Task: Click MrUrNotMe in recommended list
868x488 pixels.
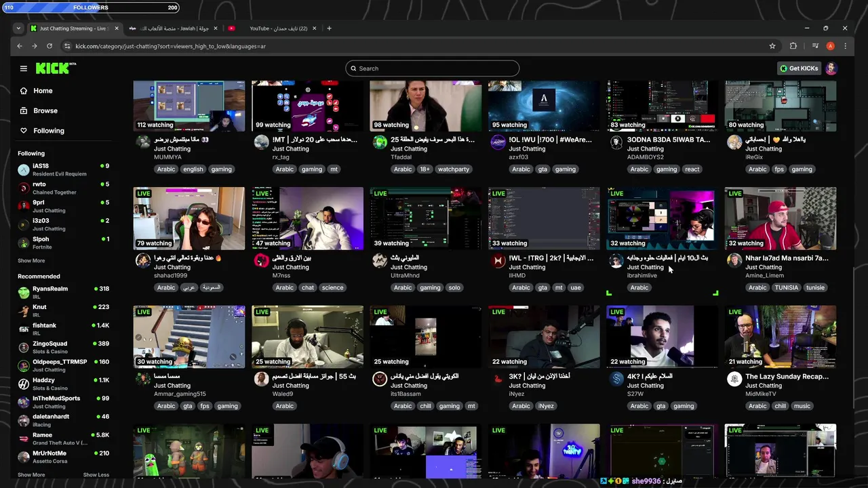Action: 63,457
